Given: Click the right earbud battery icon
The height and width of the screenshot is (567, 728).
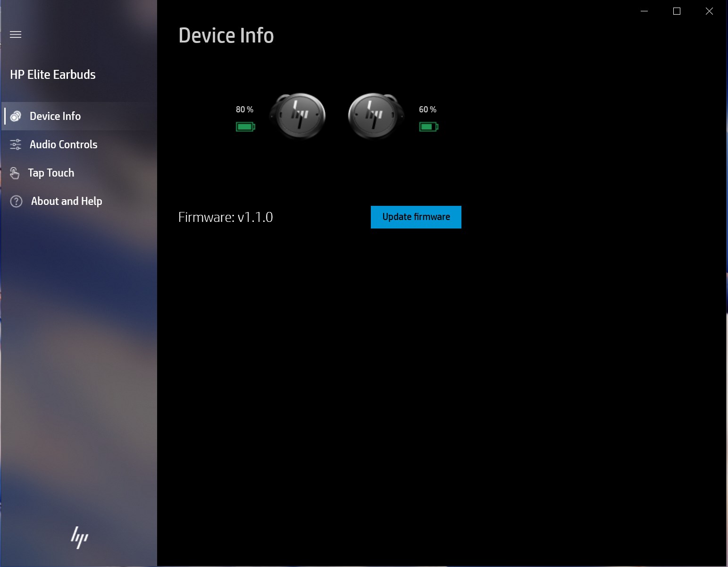Looking at the screenshot, I should click(428, 127).
